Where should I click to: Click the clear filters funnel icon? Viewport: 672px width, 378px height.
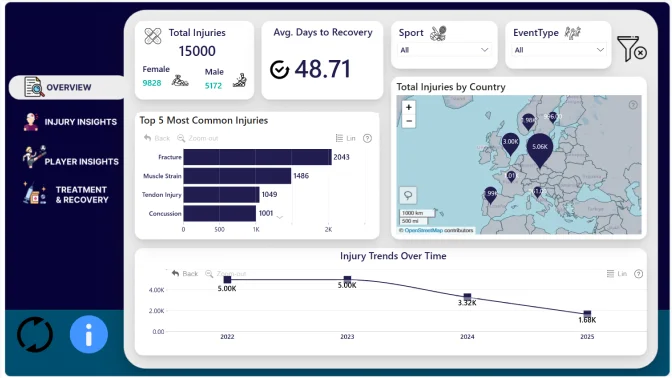tap(632, 48)
